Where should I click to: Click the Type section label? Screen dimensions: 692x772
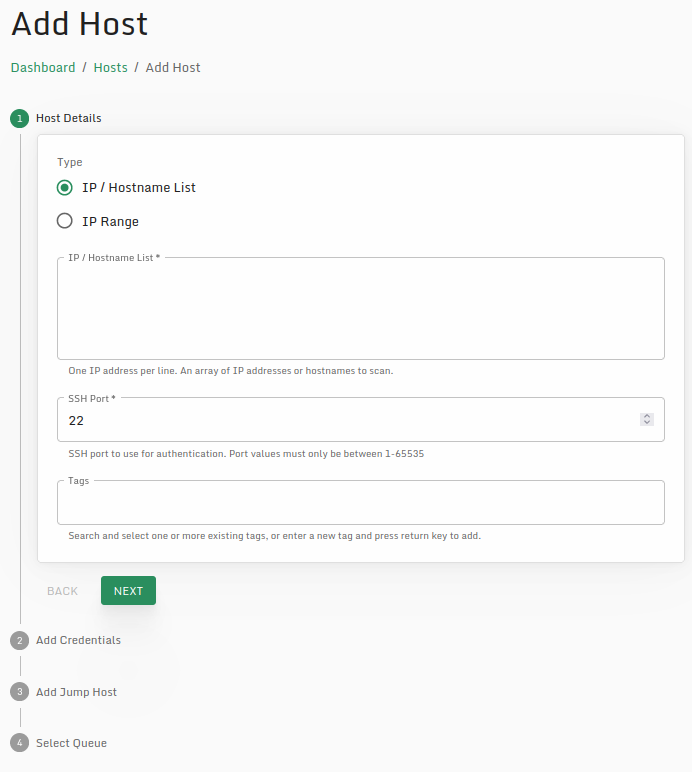click(x=70, y=162)
